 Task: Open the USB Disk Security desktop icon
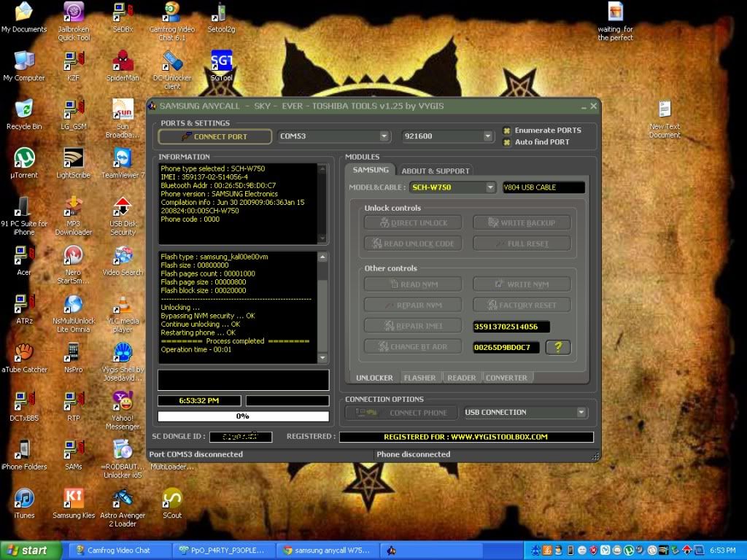point(123,216)
